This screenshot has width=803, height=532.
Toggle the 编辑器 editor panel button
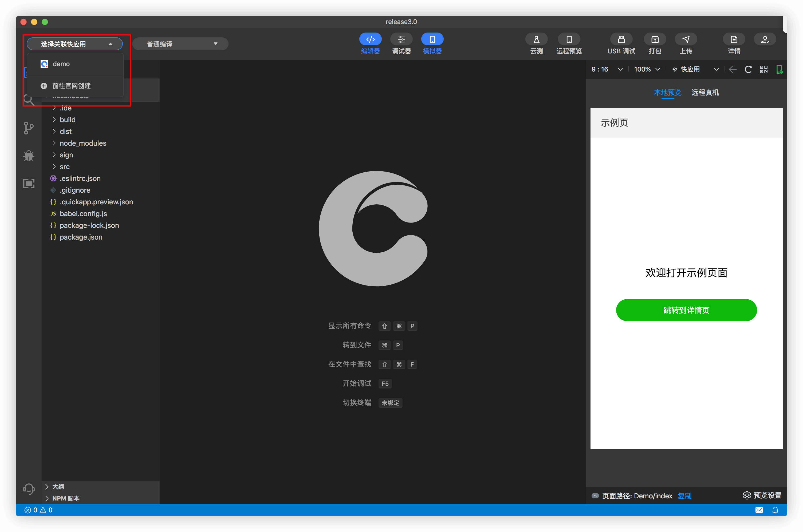(370, 40)
